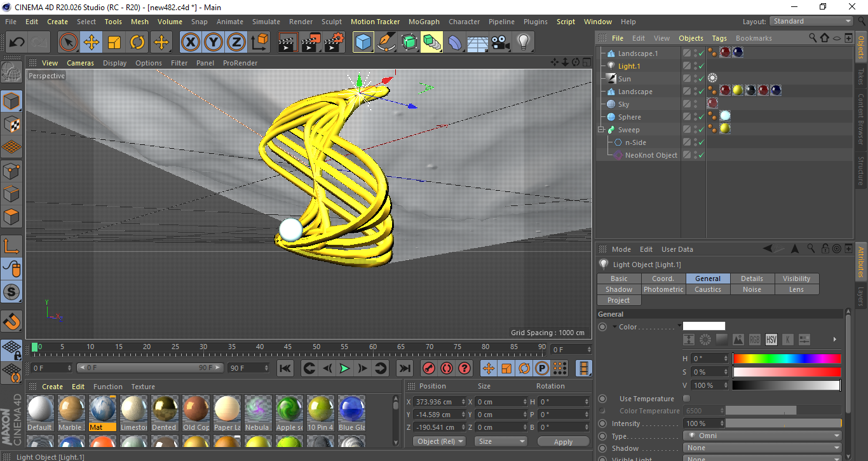Screen dimensions: 868x461
Task: Toggle X axis lock
Action: [x=190, y=43]
